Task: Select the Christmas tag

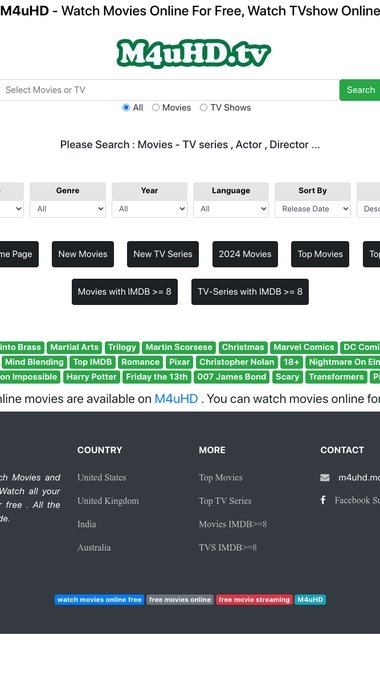Action: click(243, 347)
